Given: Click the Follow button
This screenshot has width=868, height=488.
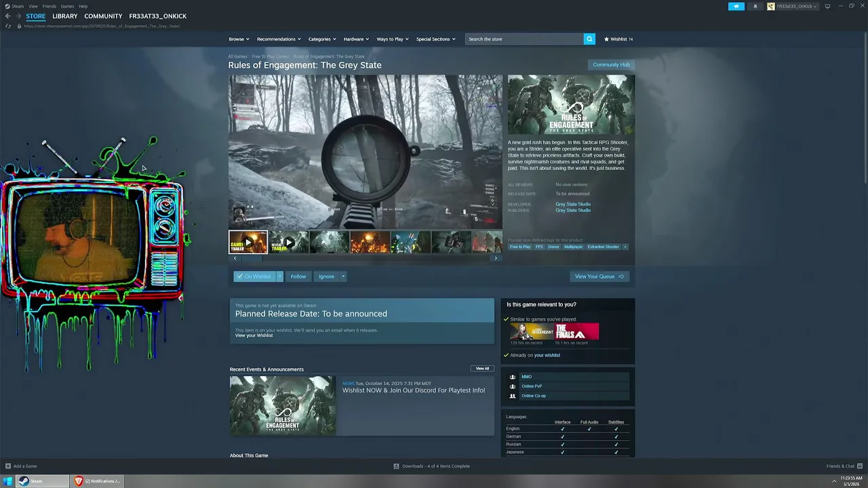Looking at the screenshot, I should 298,277.
